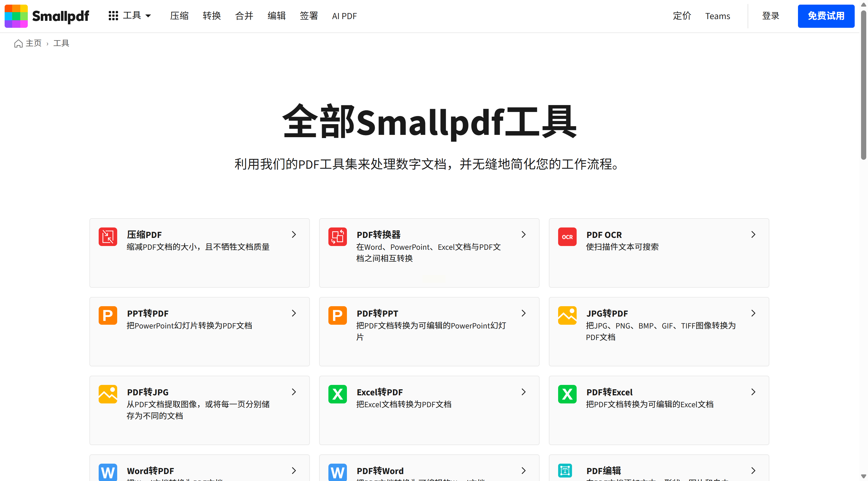
Task: Click the 登录 login link
Action: coord(770,16)
